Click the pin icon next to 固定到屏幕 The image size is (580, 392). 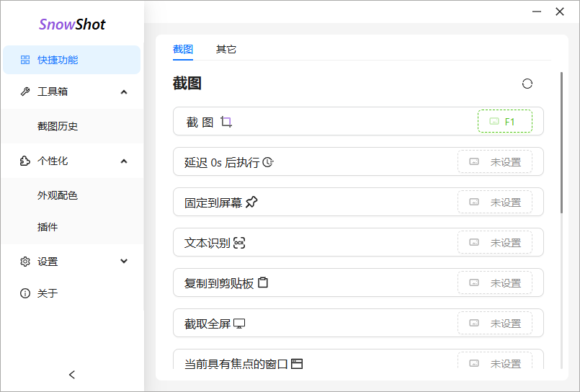251,202
